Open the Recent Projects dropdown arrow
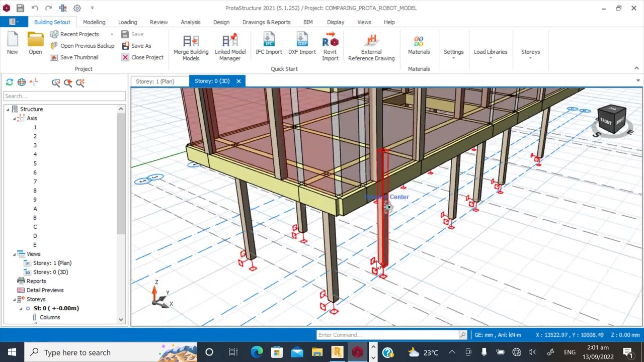644x362 pixels. click(x=112, y=34)
